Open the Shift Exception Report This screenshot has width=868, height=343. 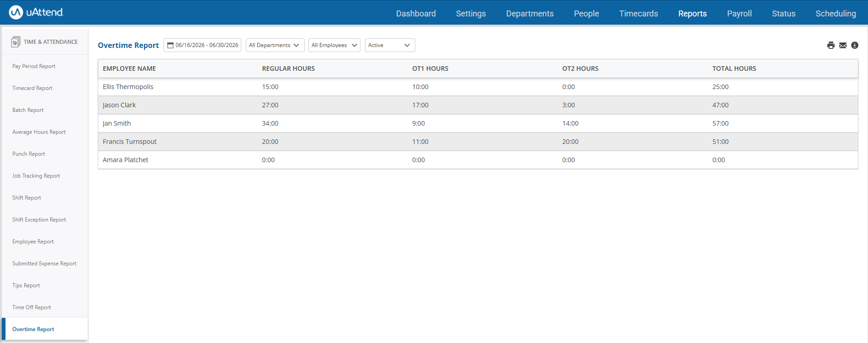click(39, 220)
